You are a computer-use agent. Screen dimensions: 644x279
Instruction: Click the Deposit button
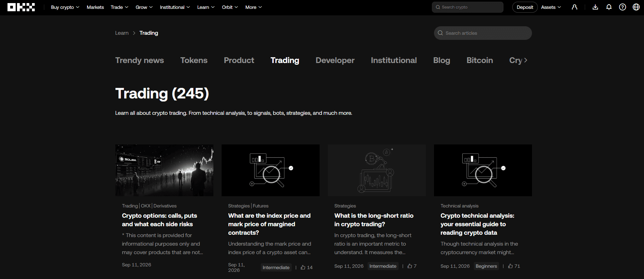[x=525, y=7]
